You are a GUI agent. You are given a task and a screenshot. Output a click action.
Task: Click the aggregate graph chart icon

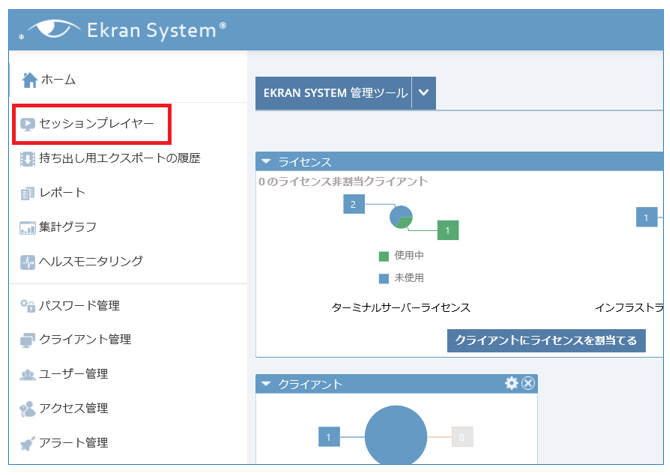coord(27,228)
